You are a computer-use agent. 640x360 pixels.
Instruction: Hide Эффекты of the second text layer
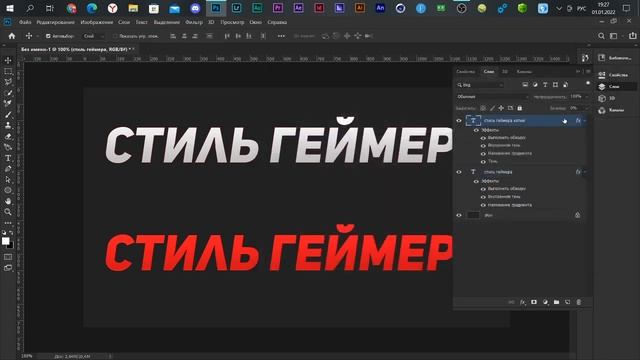(476, 181)
